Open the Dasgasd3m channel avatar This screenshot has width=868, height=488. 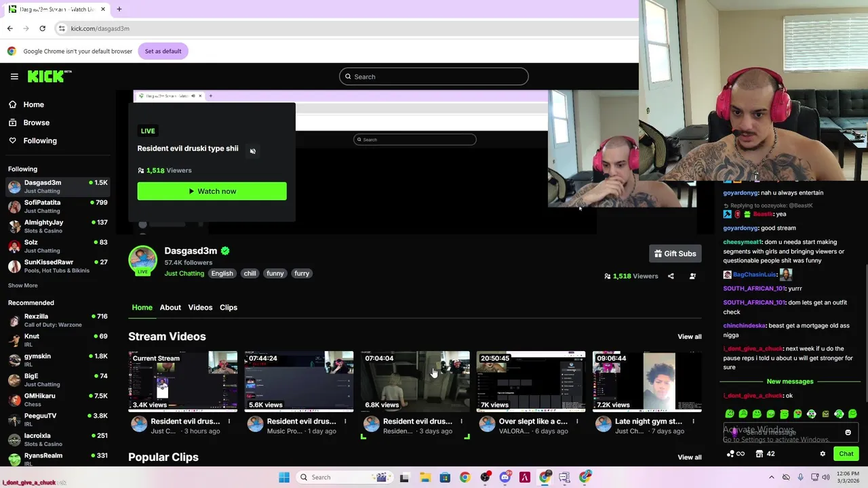point(142,260)
